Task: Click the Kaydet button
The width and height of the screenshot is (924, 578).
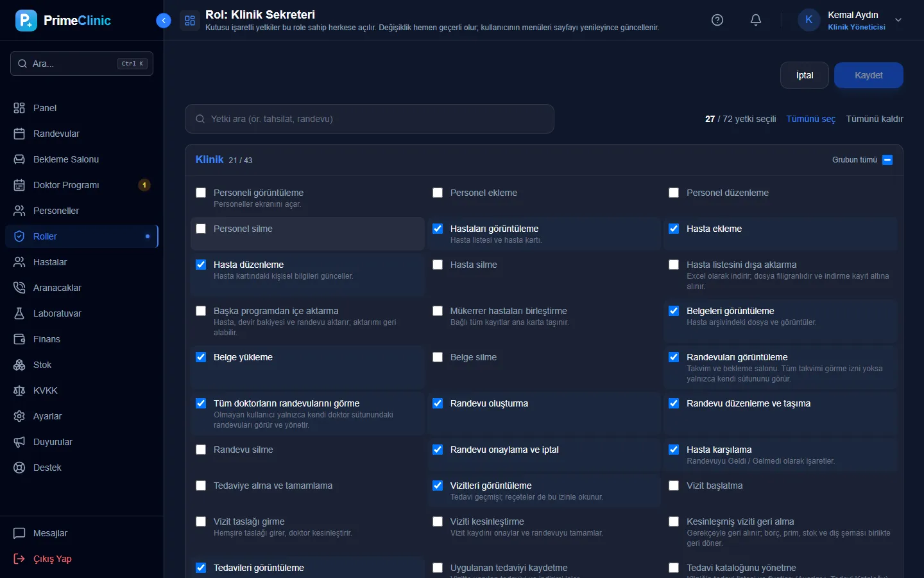Action: (869, 75)
